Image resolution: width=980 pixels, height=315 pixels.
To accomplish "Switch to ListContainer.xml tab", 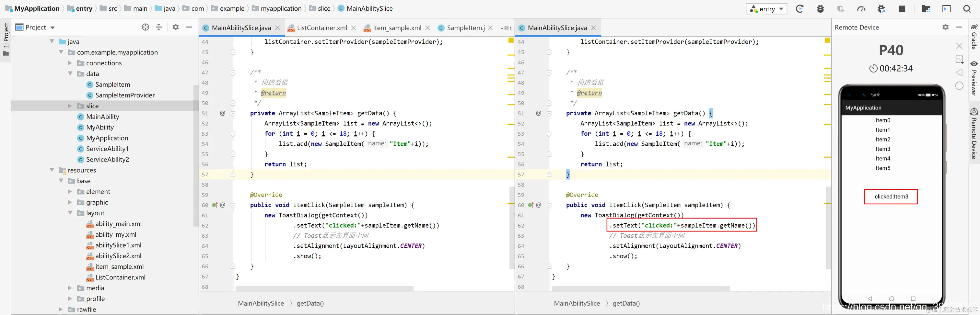I will pyautogui.click(x=322, y=28).
